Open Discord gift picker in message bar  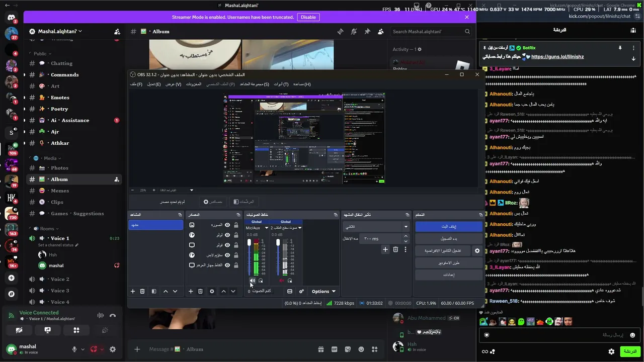coord(321,349)
